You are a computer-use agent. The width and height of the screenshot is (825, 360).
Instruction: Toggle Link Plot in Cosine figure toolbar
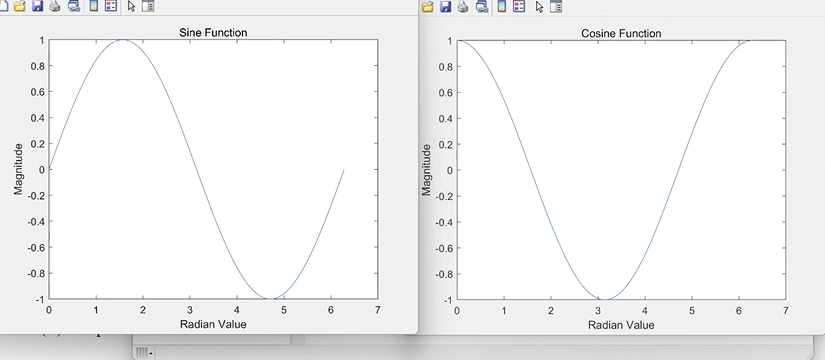[x=481, y=6]
